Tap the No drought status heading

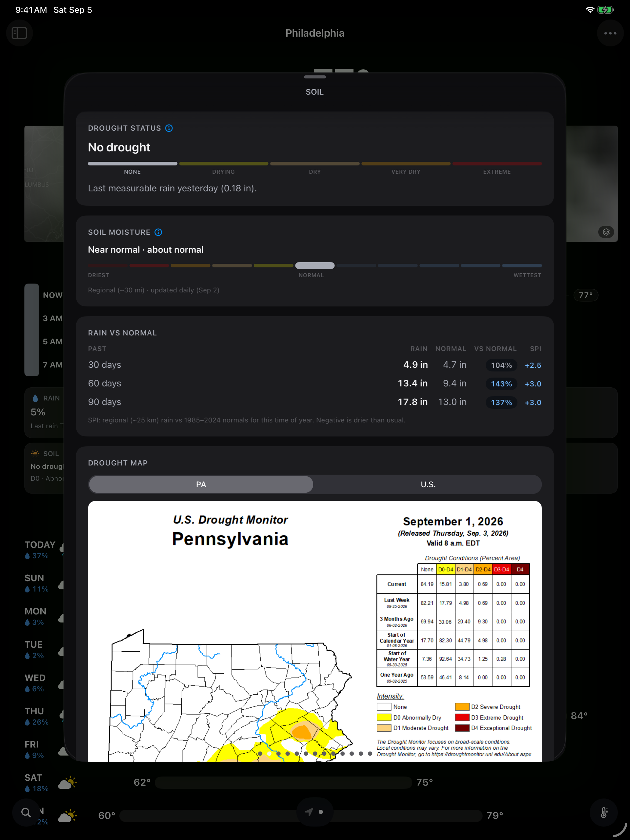119,147
